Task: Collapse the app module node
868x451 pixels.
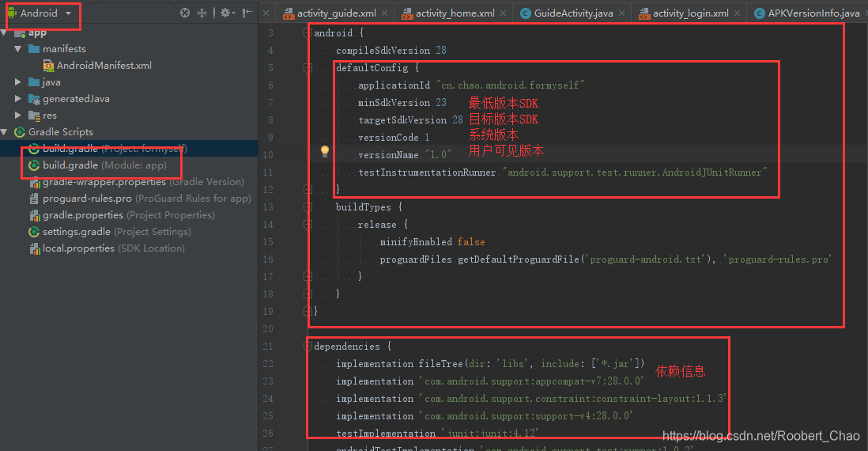Action: pos(5,32)
